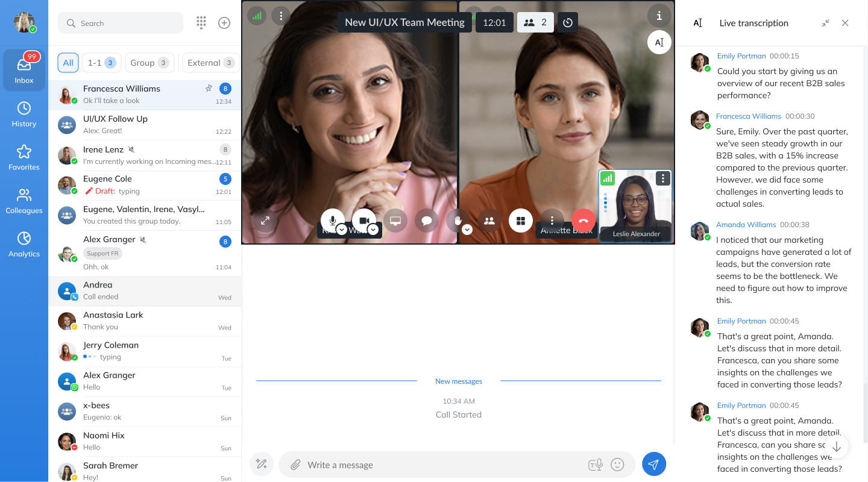This screenshot has height=482, width=868.
Task: Turn off the camera button
Action: 363,220
